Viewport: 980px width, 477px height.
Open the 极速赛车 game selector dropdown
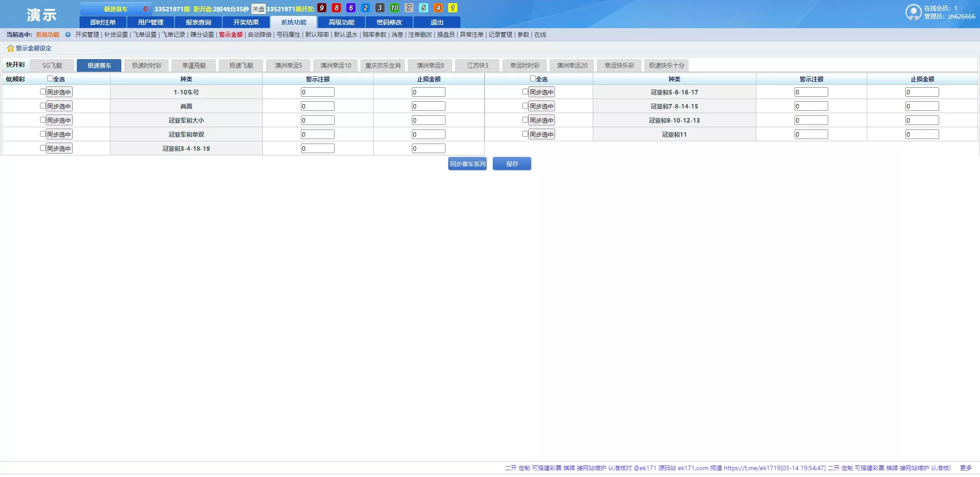click(115, 9)
